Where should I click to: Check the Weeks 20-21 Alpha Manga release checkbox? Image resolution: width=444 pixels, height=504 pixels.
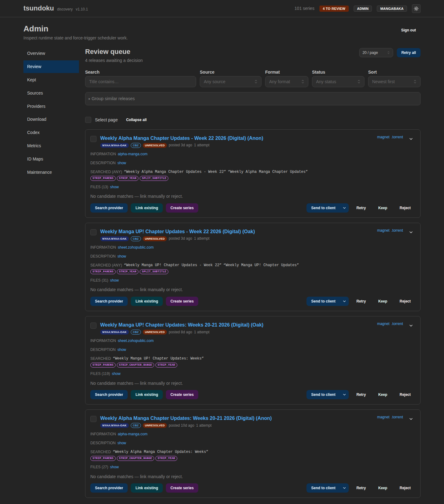[x=93, y=419]
